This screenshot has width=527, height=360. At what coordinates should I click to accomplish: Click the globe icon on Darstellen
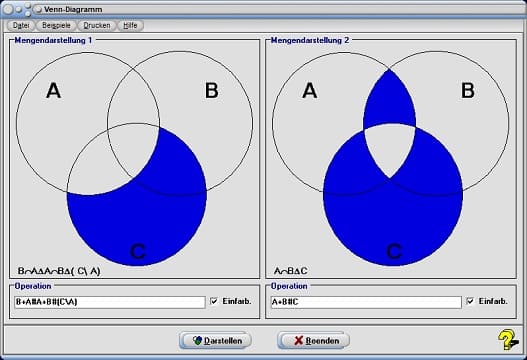(197, 341)
